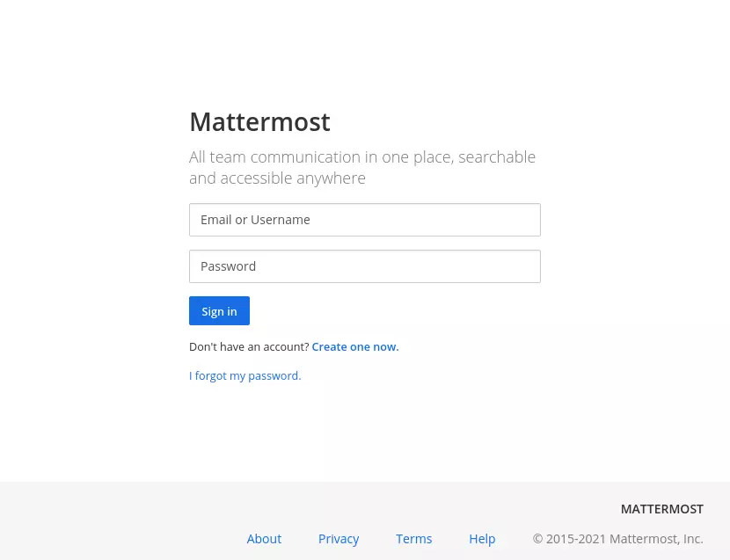This screenshot has width=730, height=560.
Task: Open the About footer link
Action: tap(264, 539)
